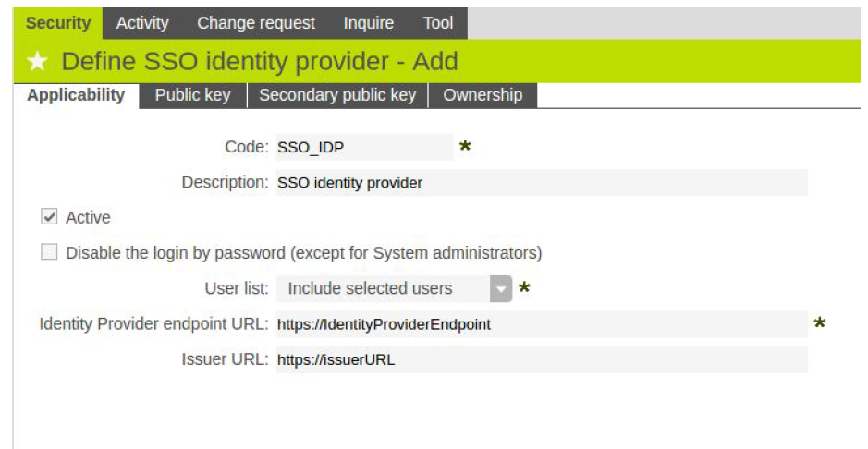This screenshot has width=868, height=449.
Task: Select the Applicability tab
Action: pyautogui.click(x=76, y=95)
